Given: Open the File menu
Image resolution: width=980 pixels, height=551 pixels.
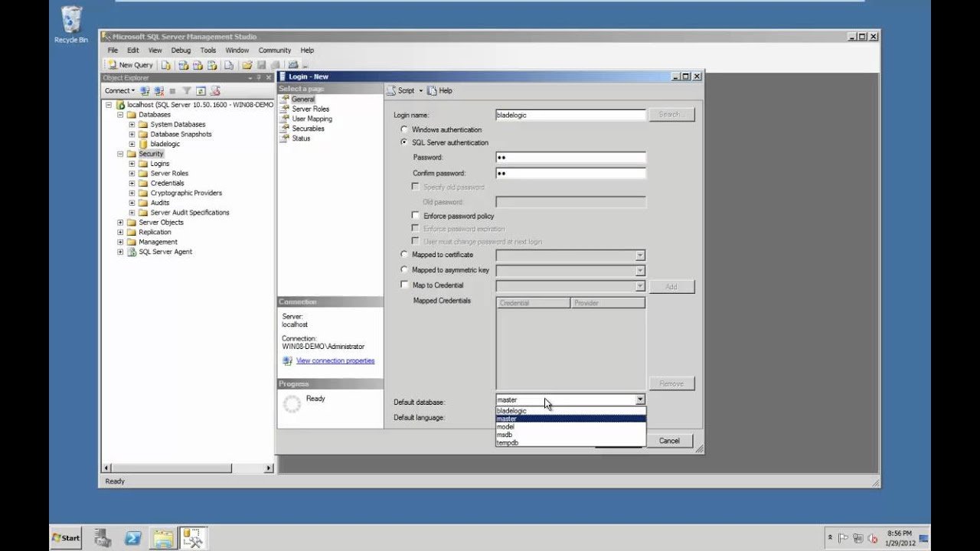Looking at the screenshot, I should [x=113, y=51].
